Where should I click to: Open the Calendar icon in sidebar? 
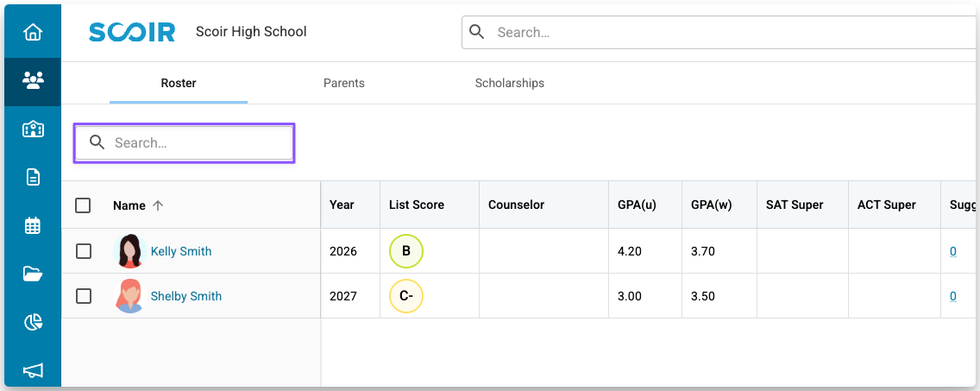coord(33,226)
